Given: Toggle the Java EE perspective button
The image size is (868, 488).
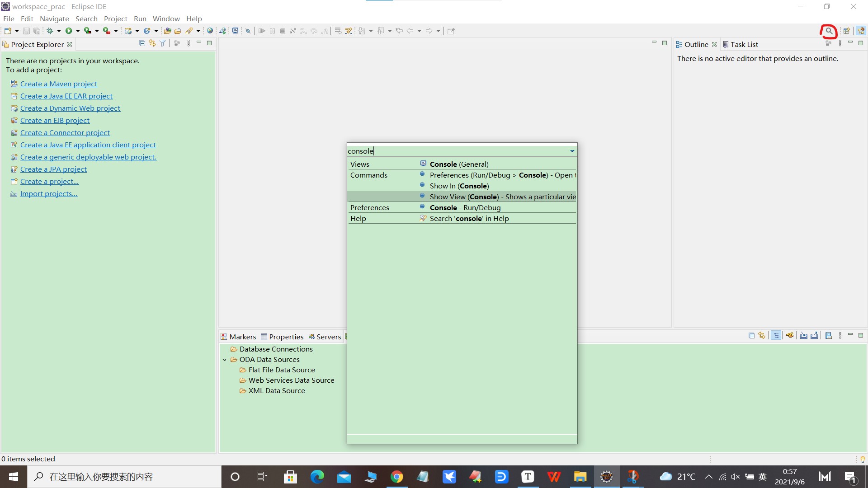Looking at the screenshot, I should tap(861, 31).
